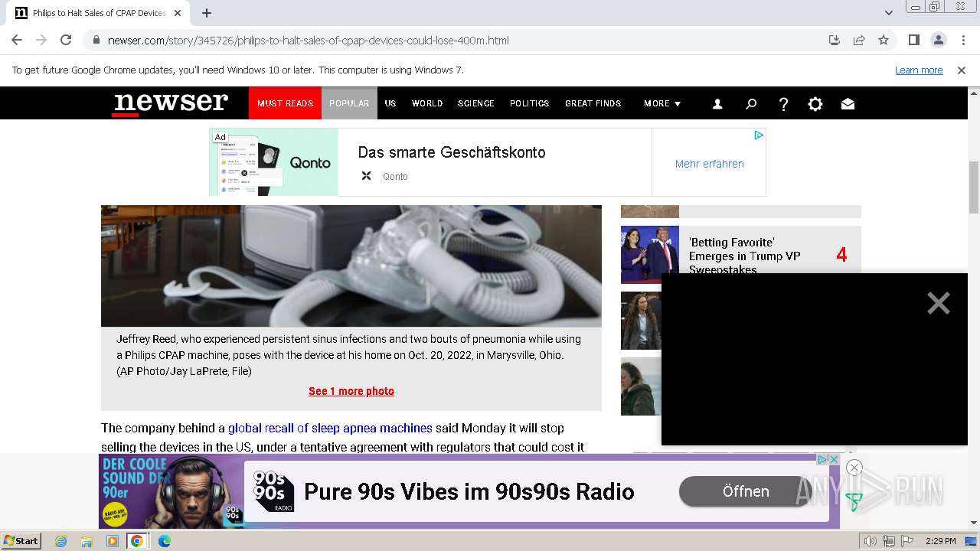
Task: Click the newser logo
Action: [x=171, y=103]
